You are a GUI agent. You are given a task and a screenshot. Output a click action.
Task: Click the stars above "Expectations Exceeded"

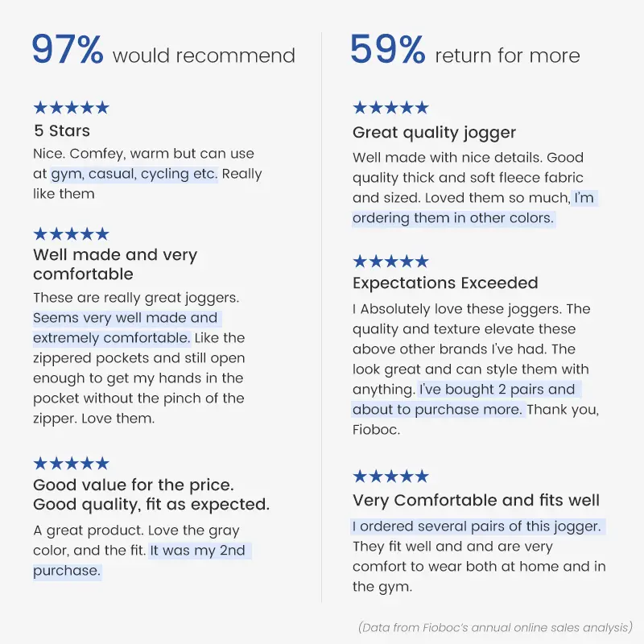click(390, 262)
